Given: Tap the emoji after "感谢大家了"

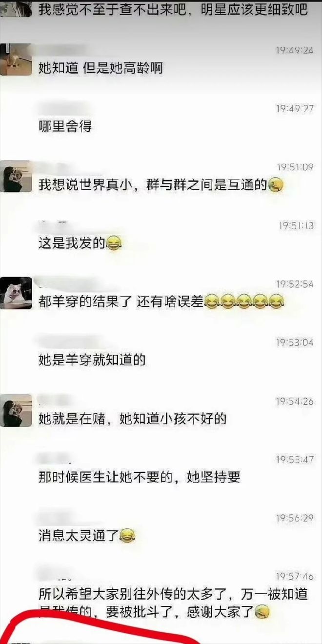Looking at the screenshot, I should [x=262, y=611].
